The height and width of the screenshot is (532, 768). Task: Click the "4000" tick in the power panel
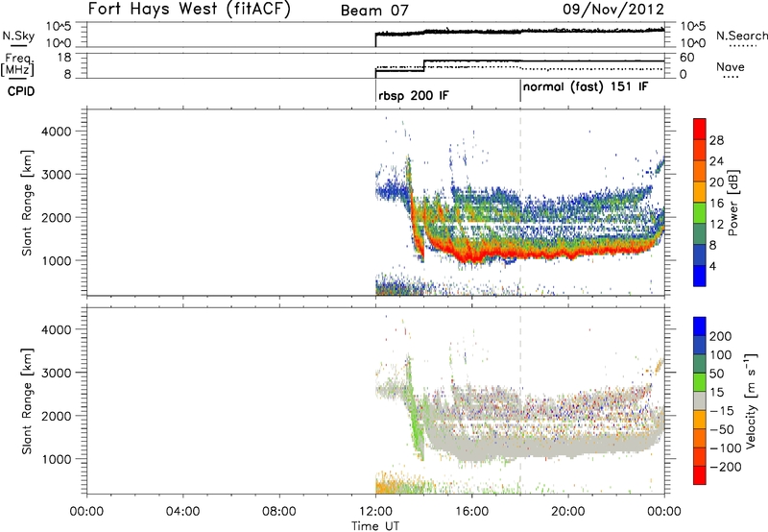(x=56, y=132)
